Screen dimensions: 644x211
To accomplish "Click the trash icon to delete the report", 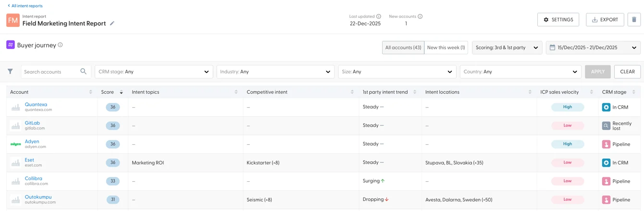I will [x=634, y=20].
